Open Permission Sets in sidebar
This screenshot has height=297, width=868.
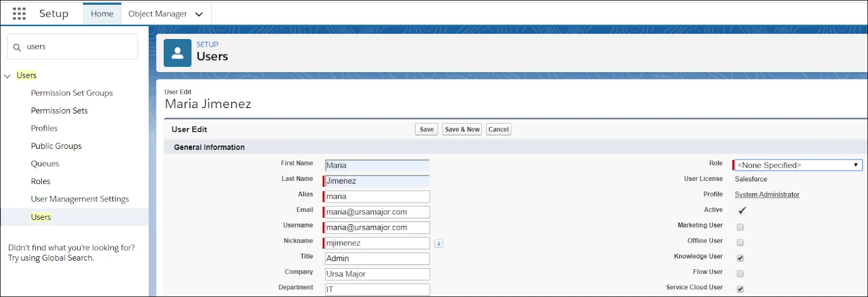pyautogui.click(x=59, y=111)
